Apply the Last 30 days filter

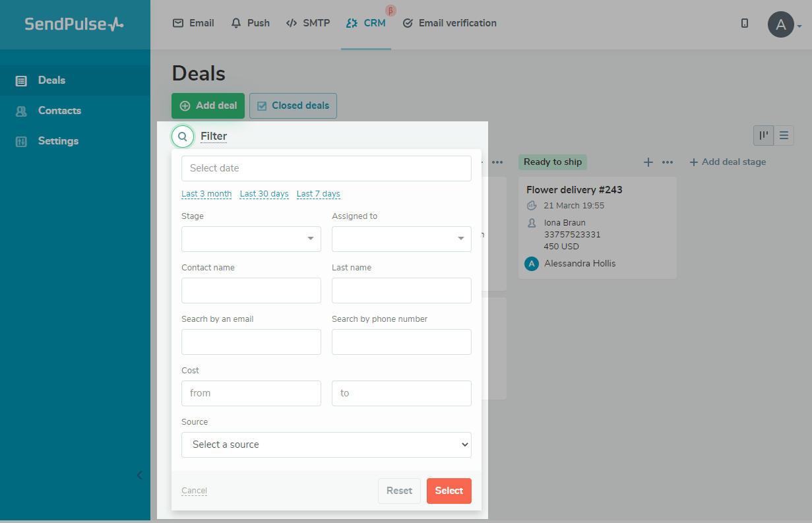click(x=264, y=194)
